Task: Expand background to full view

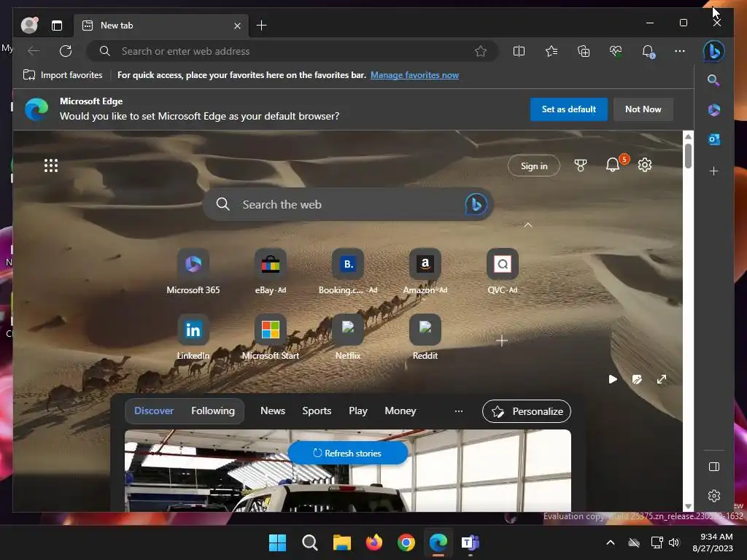Action: coord(661,379)
